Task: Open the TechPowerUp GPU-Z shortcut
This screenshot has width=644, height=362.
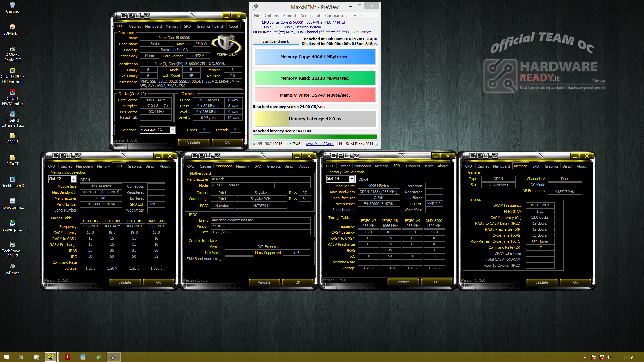Action: pyautogui.click(x=12, y=250)
